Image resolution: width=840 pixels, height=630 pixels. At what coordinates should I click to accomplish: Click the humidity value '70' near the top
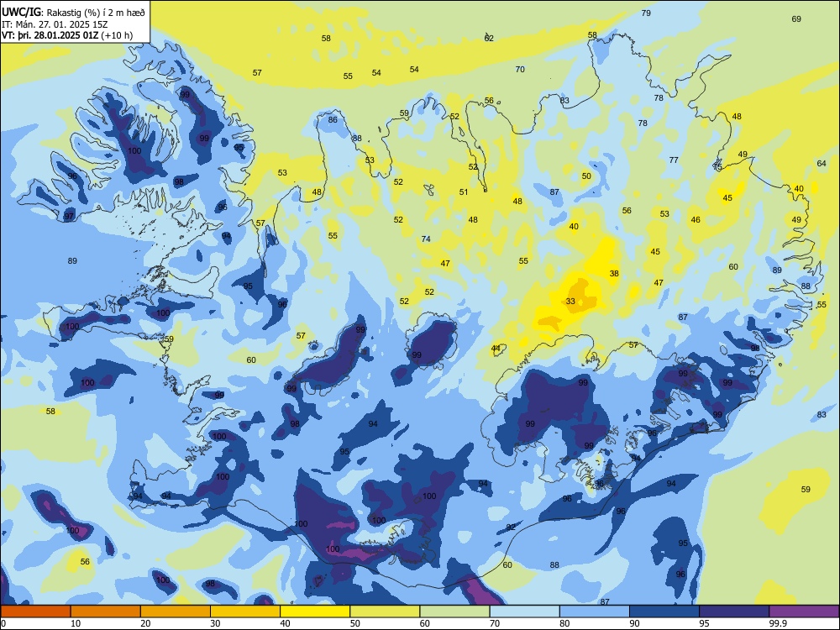(520, 69)
